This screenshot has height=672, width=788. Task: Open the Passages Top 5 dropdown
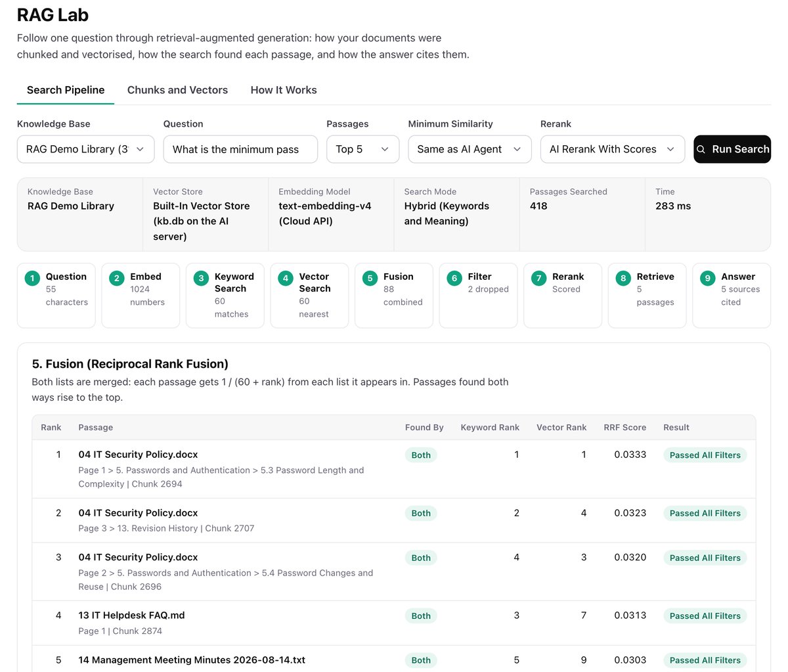[x=362, y=149]
